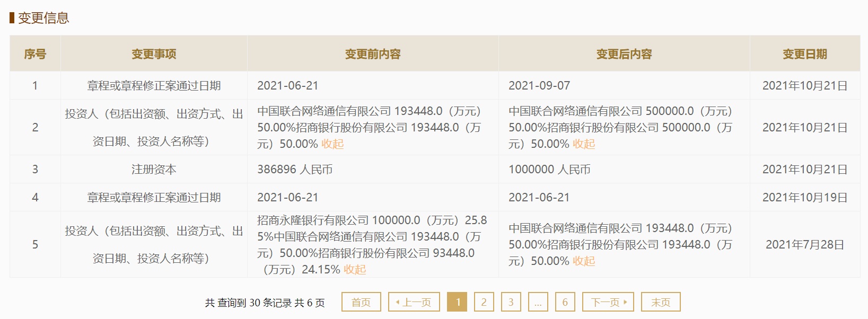Click the 变更后内容 column header
868x319 pixels.
[x=624, y=54]
